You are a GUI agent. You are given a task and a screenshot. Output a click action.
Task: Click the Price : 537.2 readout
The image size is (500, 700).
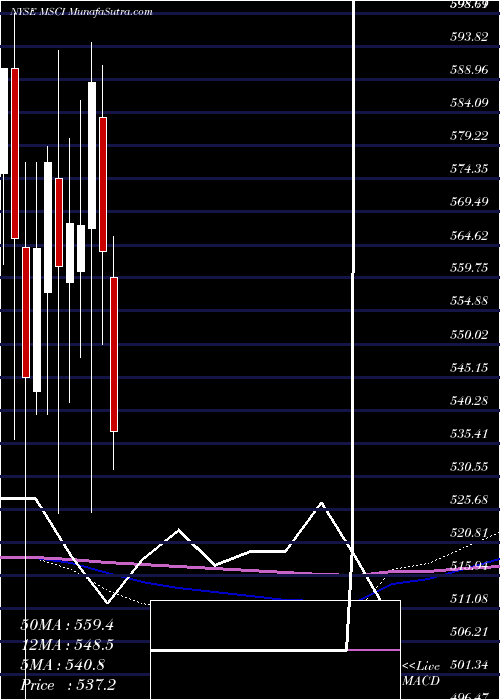point(69,685)
